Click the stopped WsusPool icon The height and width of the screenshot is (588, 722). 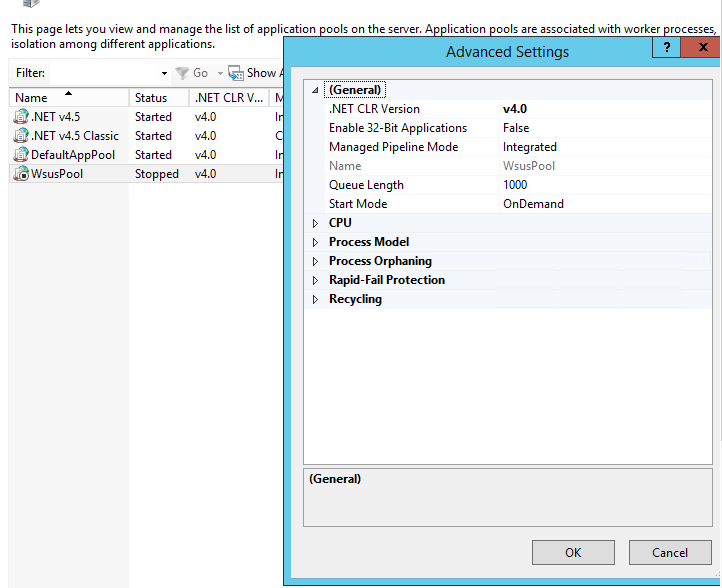[x=21, y=174]
